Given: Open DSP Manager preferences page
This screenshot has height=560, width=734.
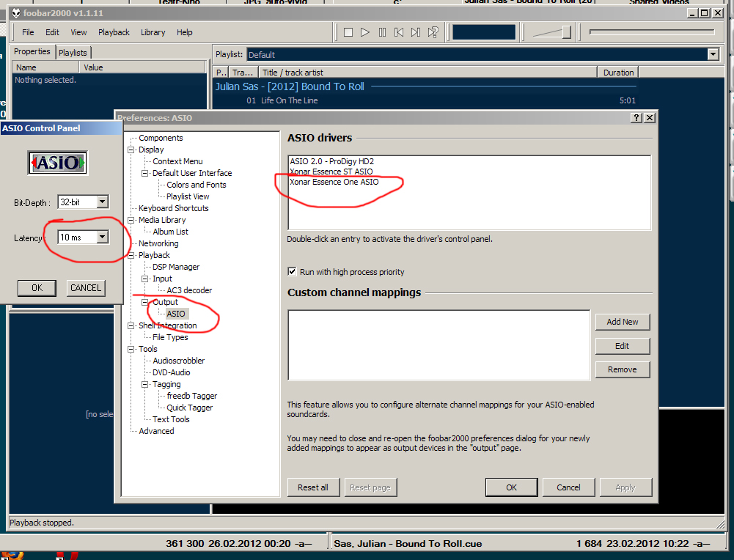Looking at the screenshot, I should [x=176, y=267].
